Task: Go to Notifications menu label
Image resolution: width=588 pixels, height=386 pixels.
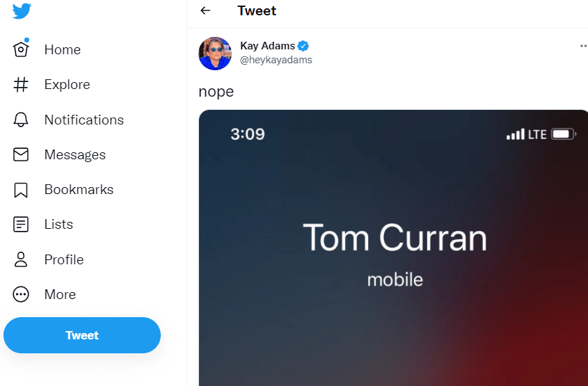Action: (x=84, y=120)
